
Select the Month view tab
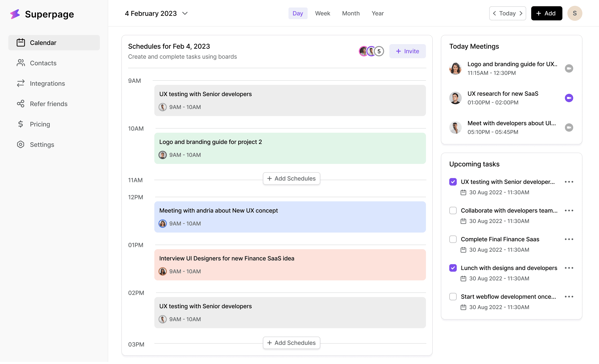[351, 13]
